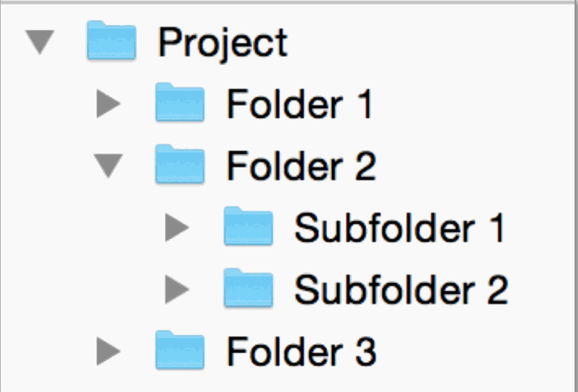Click the Subfolder 1 folder icon
Image resolution: width=578 pixels, height=392 pixels.
[x=248, y=226]
